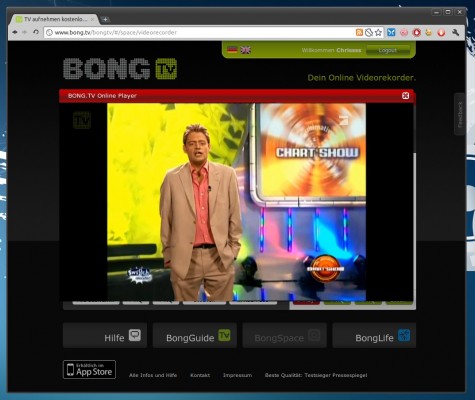Click the blue extension icon in toolbar
475x400 pixels.
[x=391, y=32]
